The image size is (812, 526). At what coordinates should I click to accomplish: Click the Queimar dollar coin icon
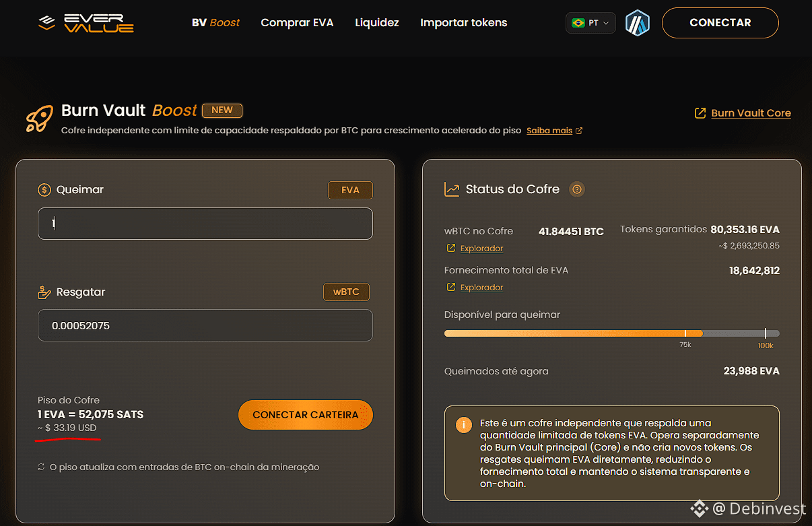tap(44, 190)
